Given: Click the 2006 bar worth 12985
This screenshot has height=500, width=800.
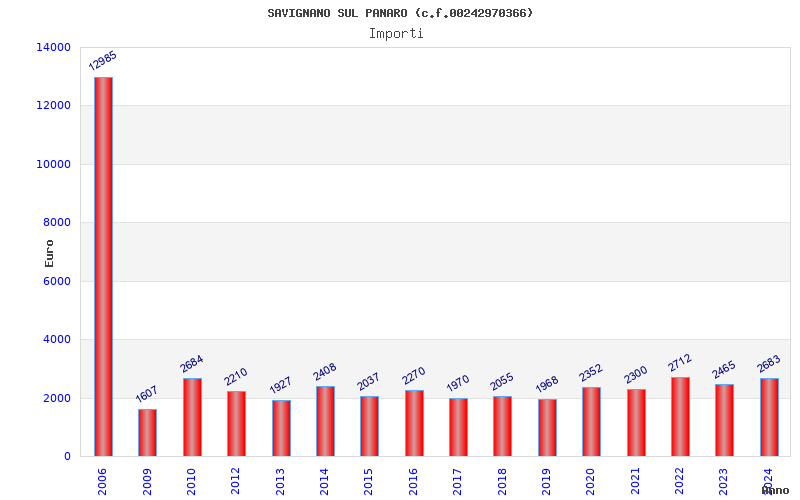Looking at the screenshot, I should pyautogui.click(x=103, y=267).
